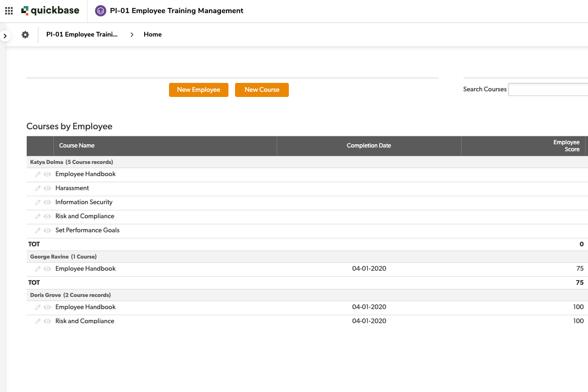The image size is (588, 392).
Task: Open sort options on Completion Date header
Action: [x=369, y=146]
